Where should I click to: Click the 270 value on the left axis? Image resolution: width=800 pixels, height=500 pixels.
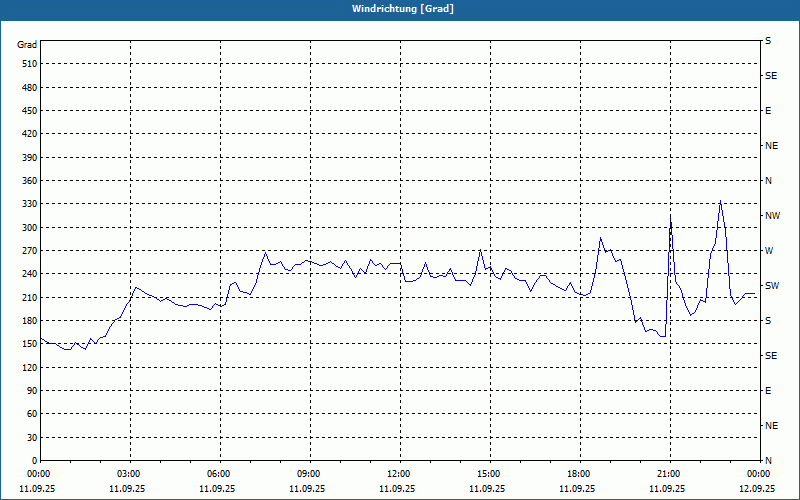(30, 251)
